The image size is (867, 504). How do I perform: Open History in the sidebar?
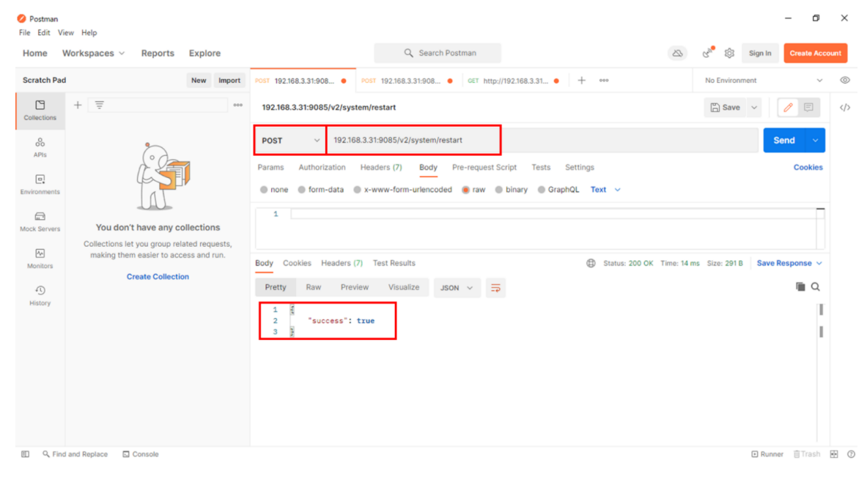click(x=40, y=295)
